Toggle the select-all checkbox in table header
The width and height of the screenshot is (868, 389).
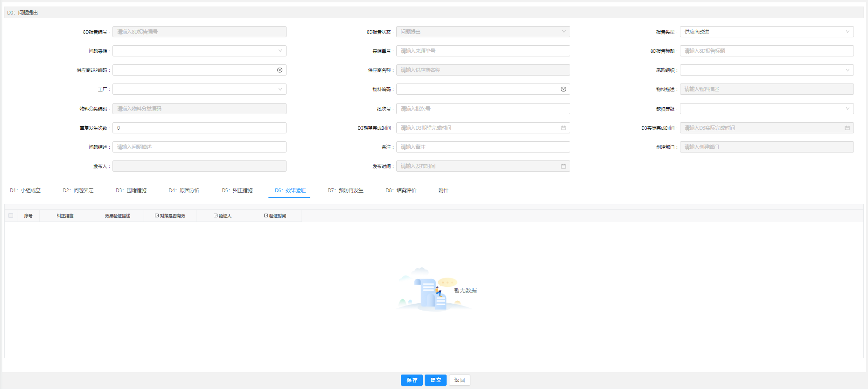point(11,215)
